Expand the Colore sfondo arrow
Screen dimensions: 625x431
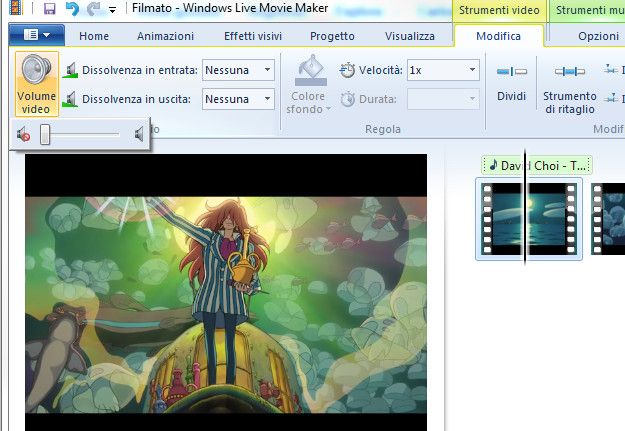(328, 109)
